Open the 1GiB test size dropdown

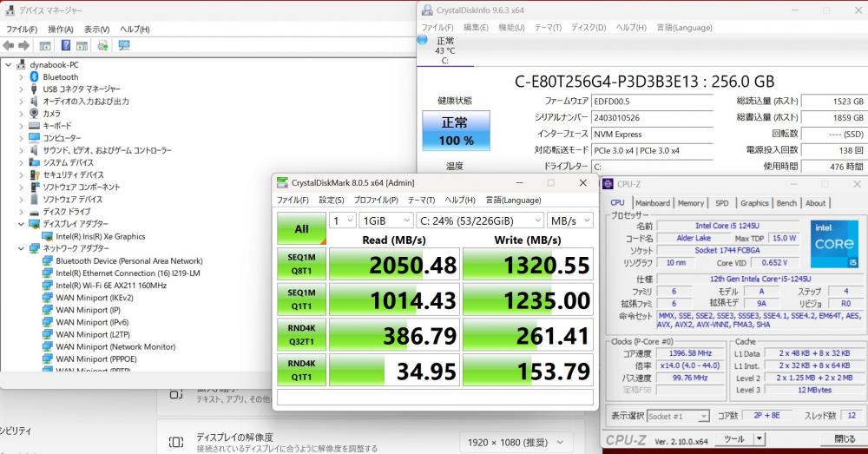click(386, 220)
